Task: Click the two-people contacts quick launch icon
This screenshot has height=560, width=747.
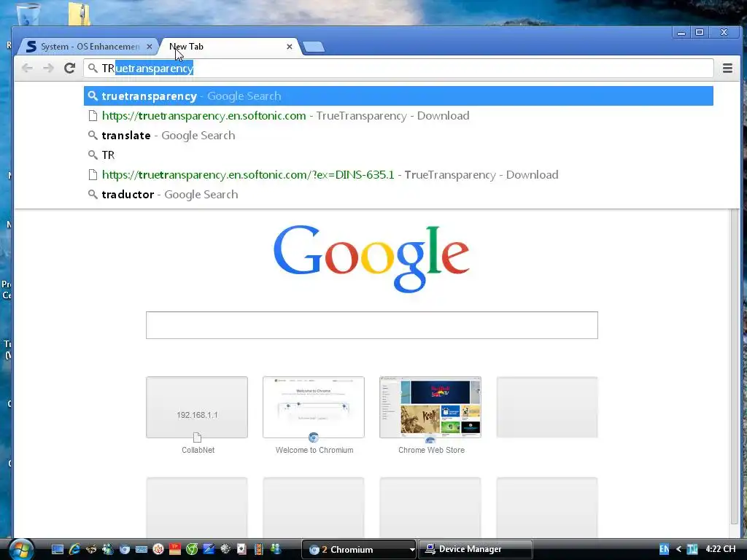Action: 275,550
